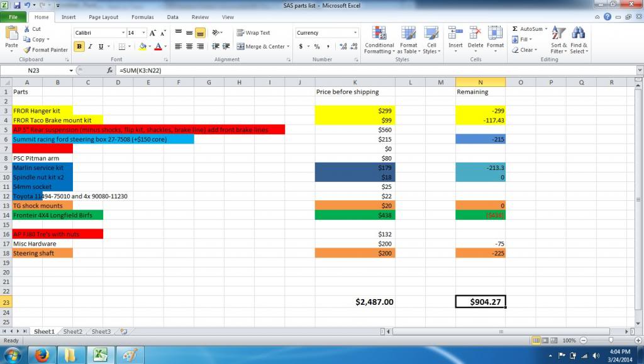Viewport: 644px width, 364px height.
Task: Switch to Page Layout view in status bar
Action: 545,341
